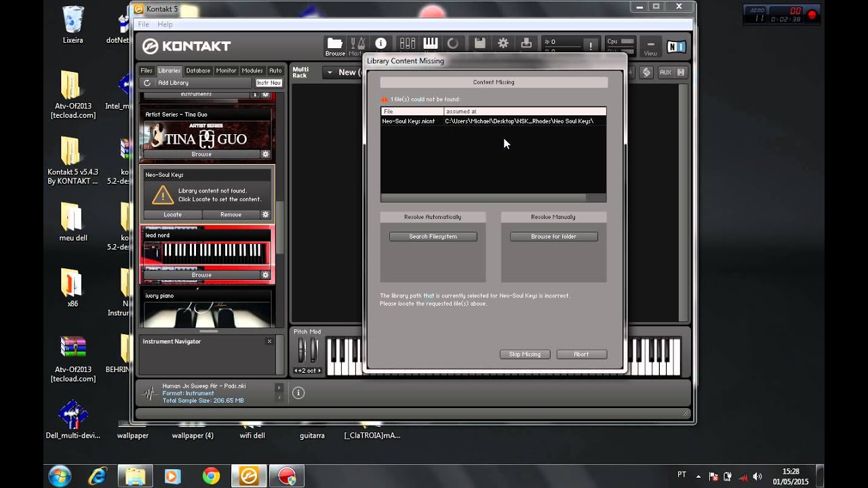
Task: Click the panic exclamation mark button
Action: pos(591,45)
